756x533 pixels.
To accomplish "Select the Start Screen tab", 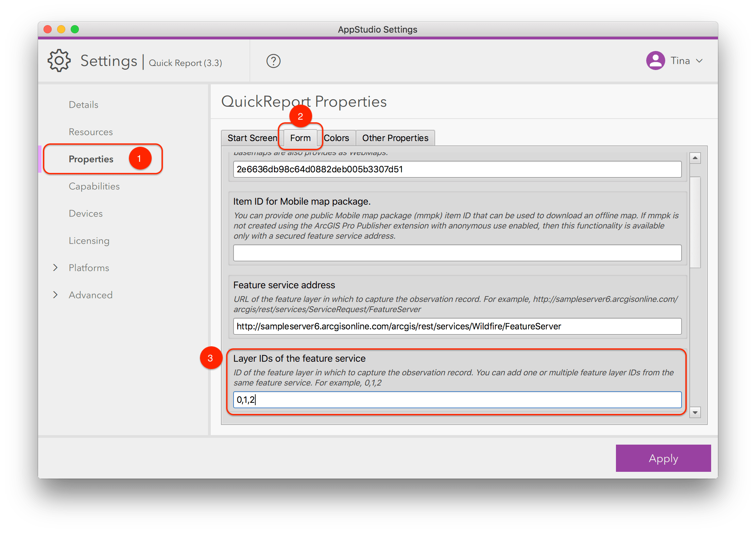I will (x=252, y=138).
